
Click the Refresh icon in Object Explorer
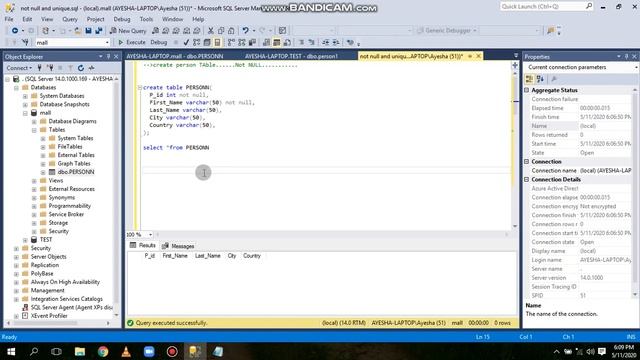pyautogui.click(x=81, y=68)
